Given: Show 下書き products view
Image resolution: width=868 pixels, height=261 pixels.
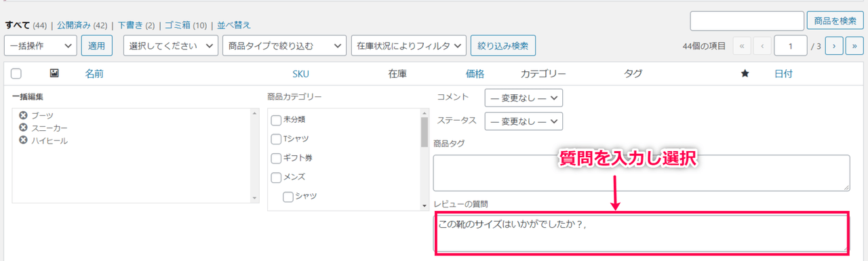Looking at the screenshot, I should pos(130,25).
